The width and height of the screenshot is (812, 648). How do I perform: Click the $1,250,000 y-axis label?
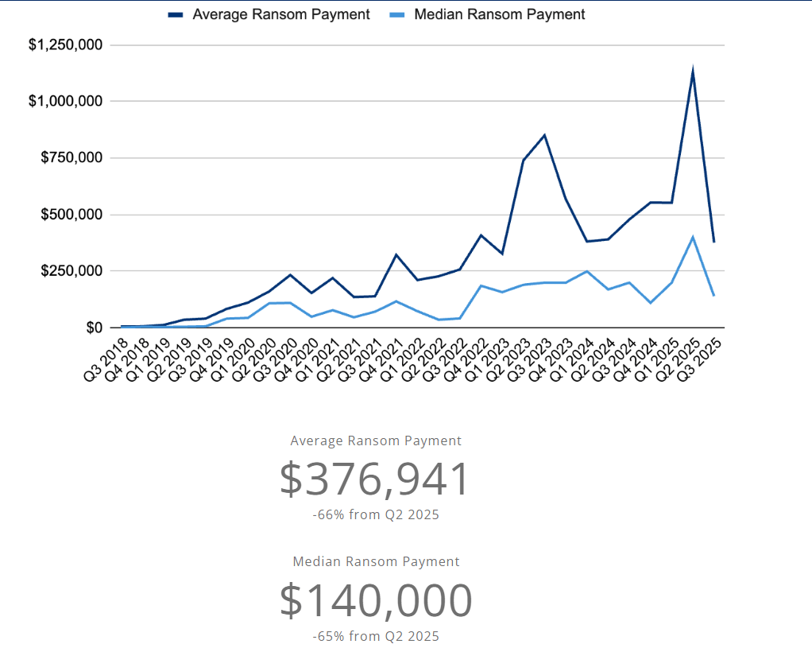[65, 45]
